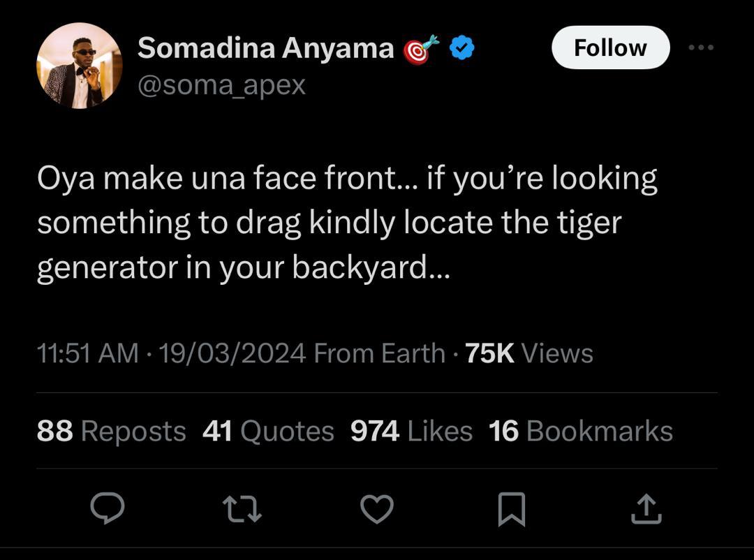Click the tweet text about tiger generator
754x560 pixels.
tap(347, 224)
